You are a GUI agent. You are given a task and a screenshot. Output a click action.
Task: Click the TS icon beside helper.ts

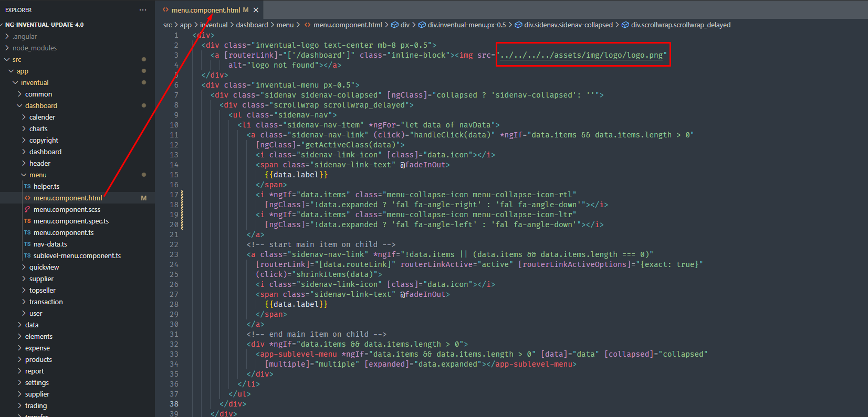[27, 186]
